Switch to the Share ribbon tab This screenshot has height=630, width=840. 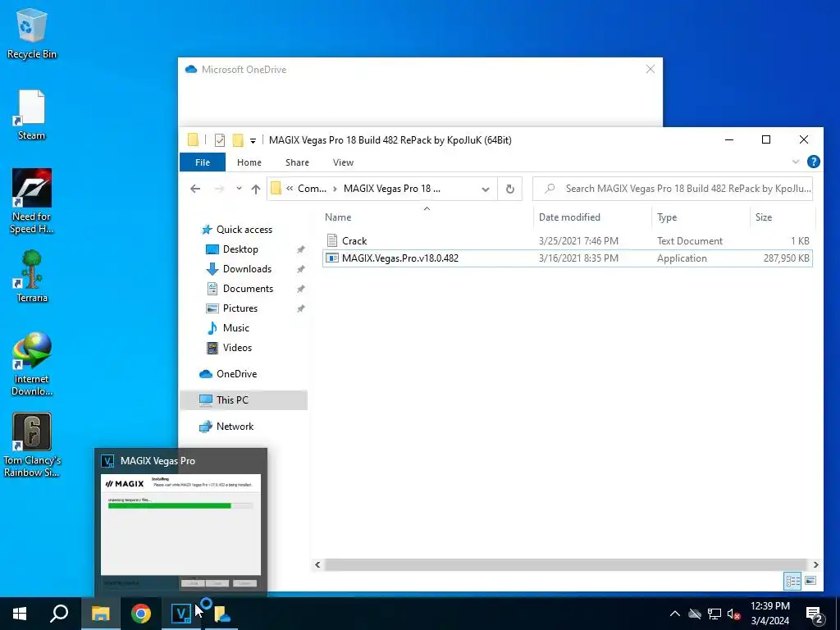[x=297, y=162]
